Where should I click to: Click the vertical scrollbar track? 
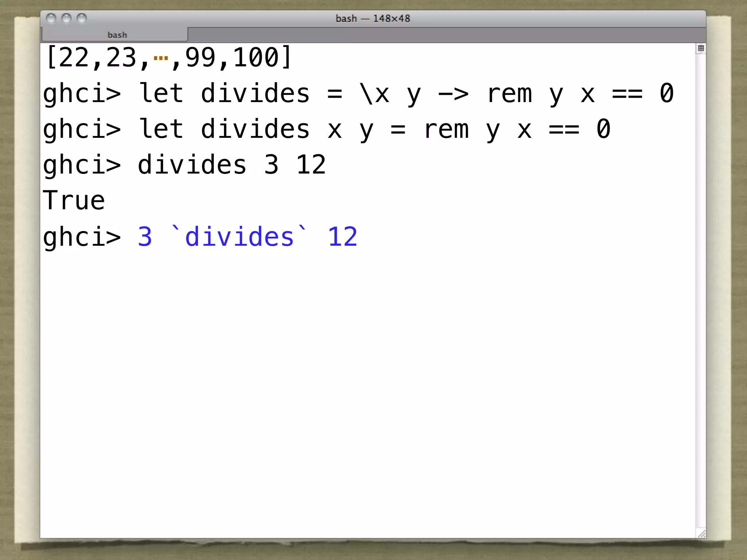click(x=701, y=291)
